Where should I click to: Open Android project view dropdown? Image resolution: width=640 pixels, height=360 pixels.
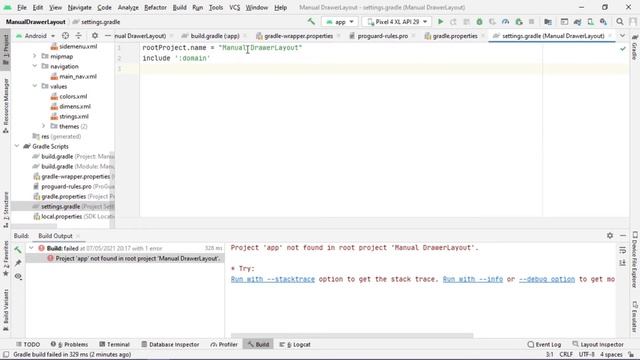tap(35, 36)
